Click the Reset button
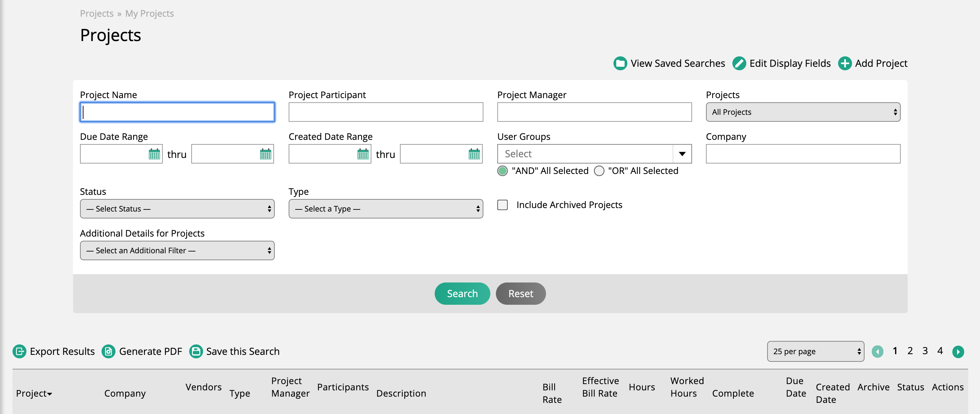980x414 pixels. pyautogui.click(x=521, y=293)
